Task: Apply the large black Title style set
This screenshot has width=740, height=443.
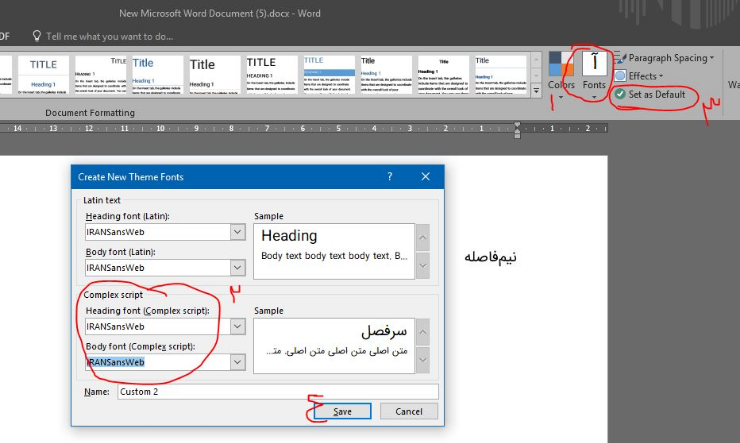Action: [x=215, y=75]
